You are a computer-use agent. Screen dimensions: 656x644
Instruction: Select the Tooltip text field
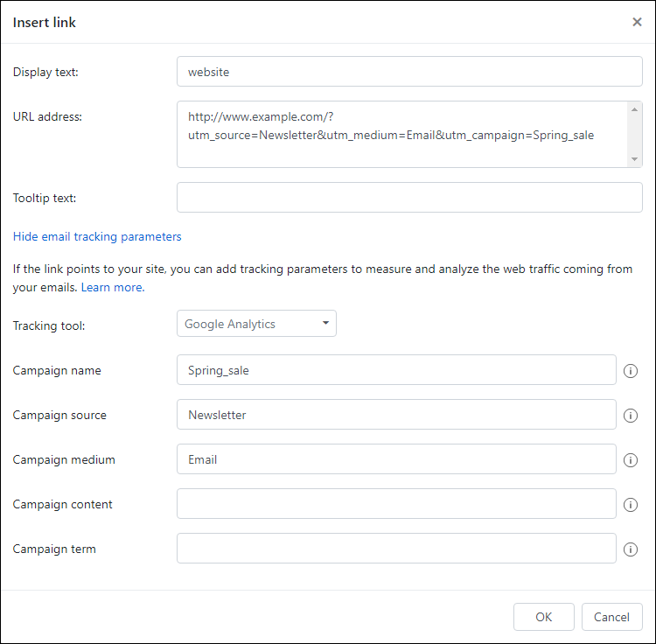click(409, 197)
